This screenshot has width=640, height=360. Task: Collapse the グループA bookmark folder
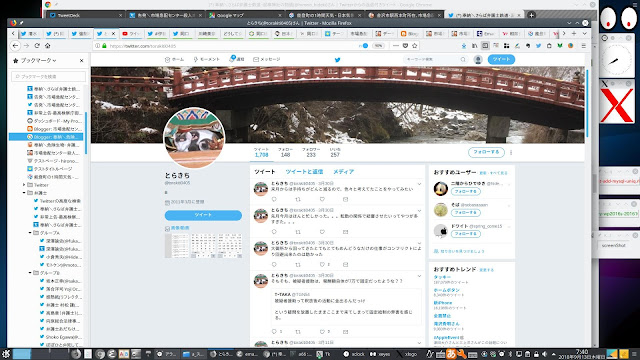point(30,233)
